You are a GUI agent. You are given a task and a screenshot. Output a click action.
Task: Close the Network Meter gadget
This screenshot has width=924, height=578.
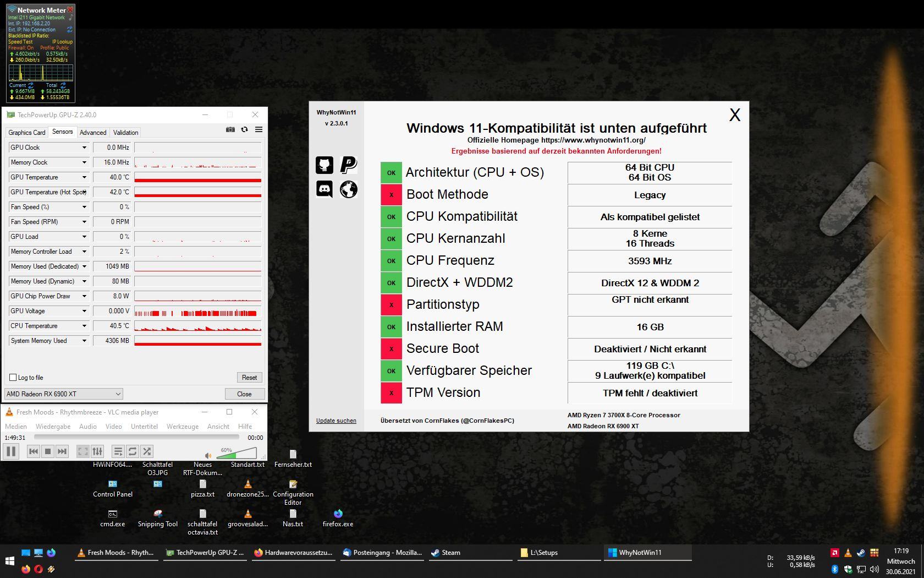click(x=70, y=10)
